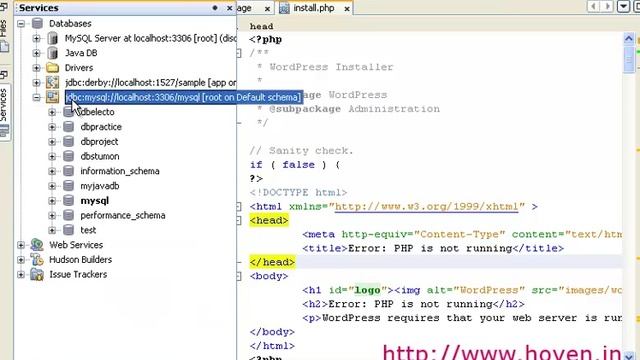Click the highlighted closing head tag
This screenshot has width=640, height=360.
[x=272, y=262]
